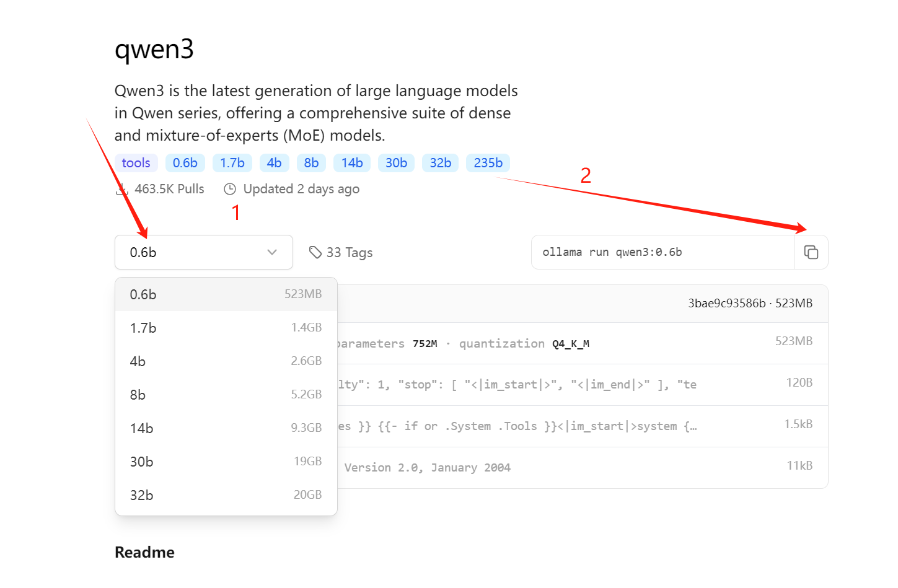Screen dimensions: 898x588
Task: Click the 463.5K Pulls text
Action: pos(169,189)
